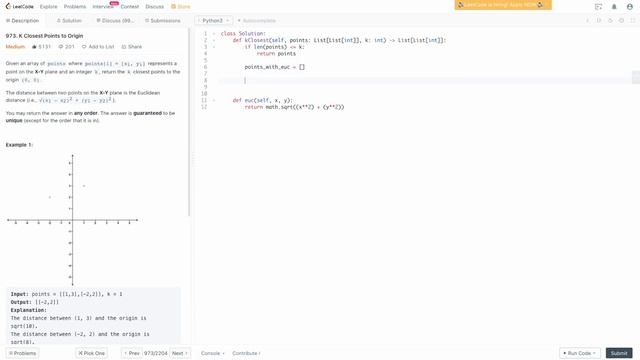Collapse the kClosest method fold arrow
This screenshot has height=360, width=640.
point(214,40)
